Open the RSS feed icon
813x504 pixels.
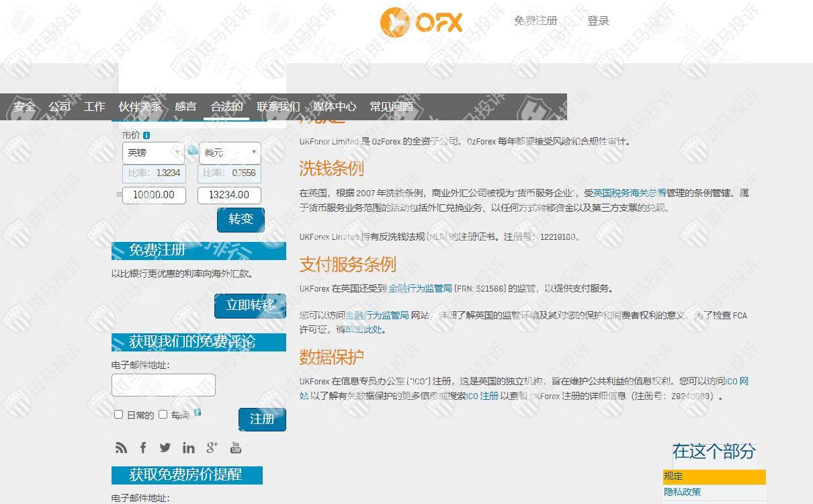tap(121, 448)
